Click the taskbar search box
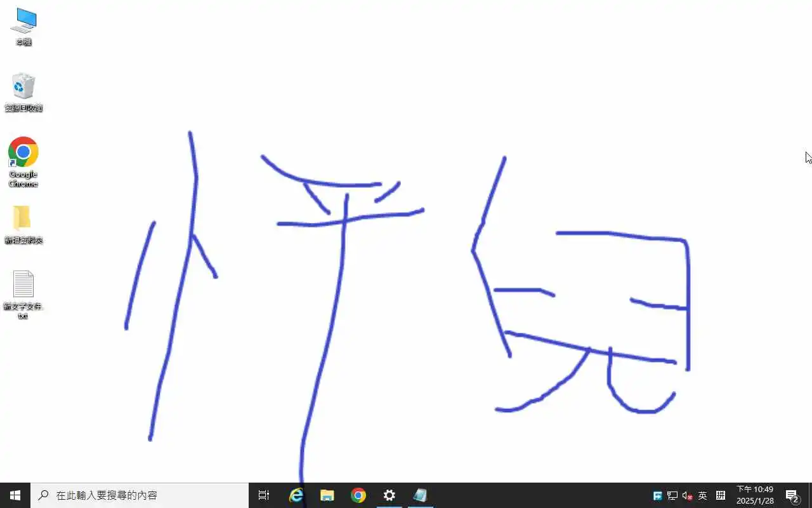The height and width of the screenshot is (508, 812). pyautogui.click(x=140, y=495)
